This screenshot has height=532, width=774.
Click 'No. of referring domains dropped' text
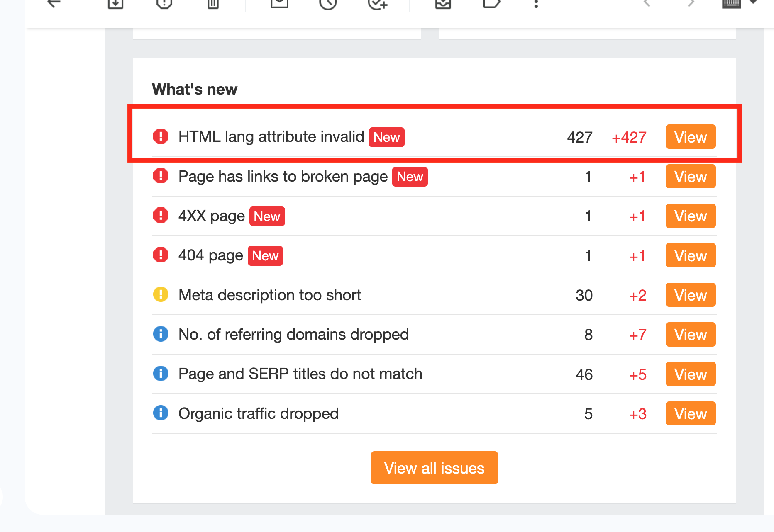pyautogui.click(x=293, y=334)
